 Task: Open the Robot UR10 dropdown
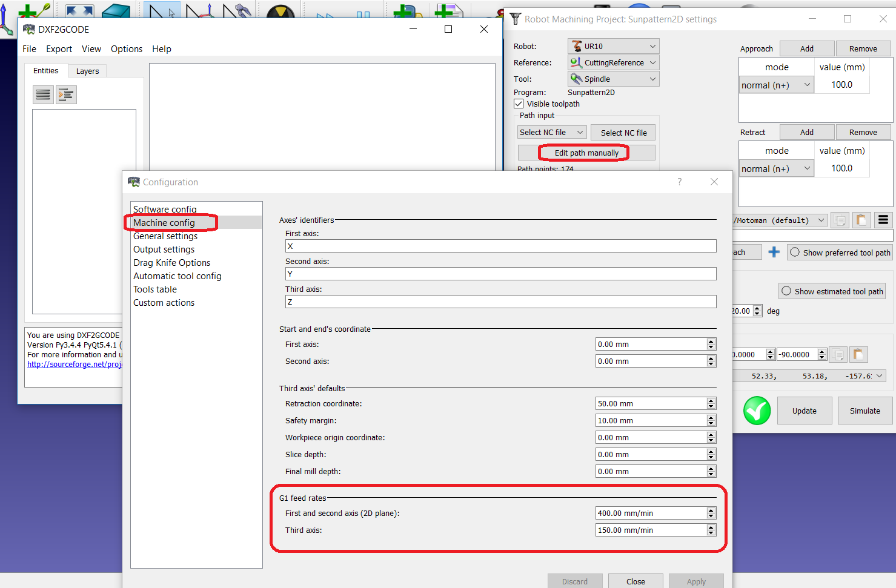tap(613, 46)
